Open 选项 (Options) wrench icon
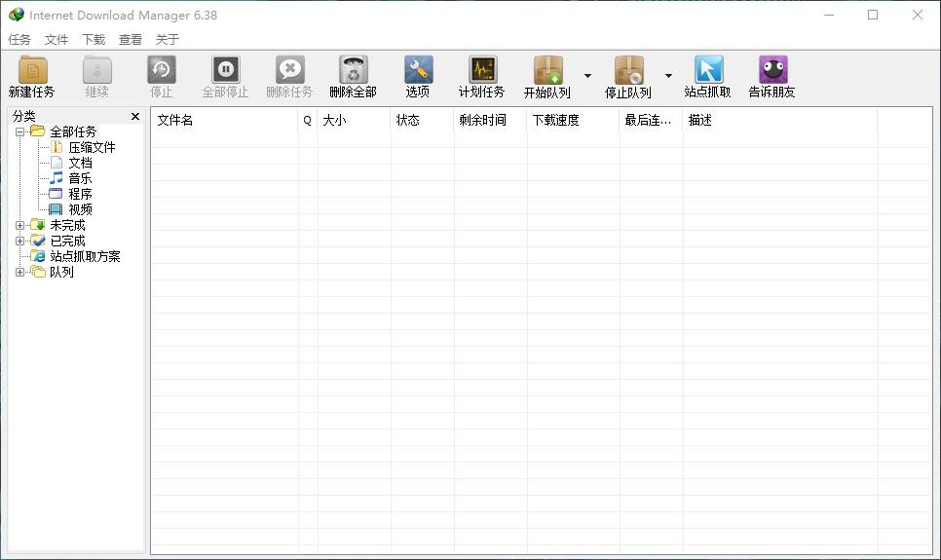 point(418,71)
